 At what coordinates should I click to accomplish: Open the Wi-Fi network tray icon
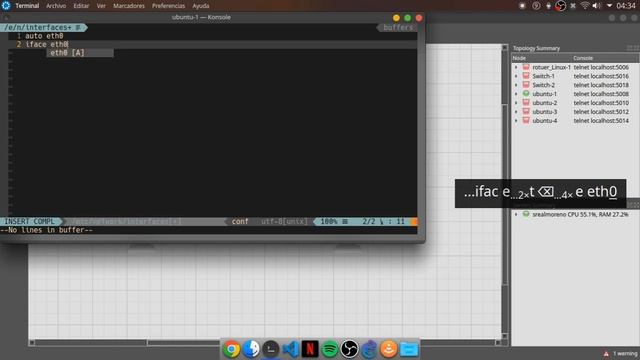(585, 6)
